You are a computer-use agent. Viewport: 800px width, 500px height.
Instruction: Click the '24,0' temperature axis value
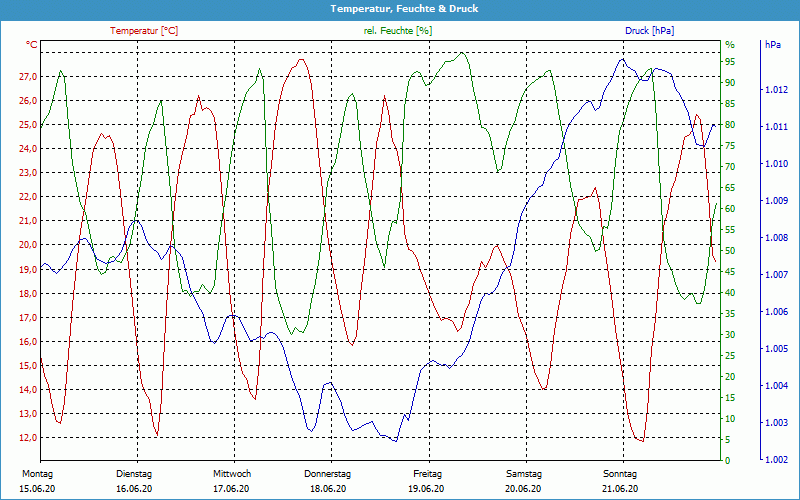29,149
